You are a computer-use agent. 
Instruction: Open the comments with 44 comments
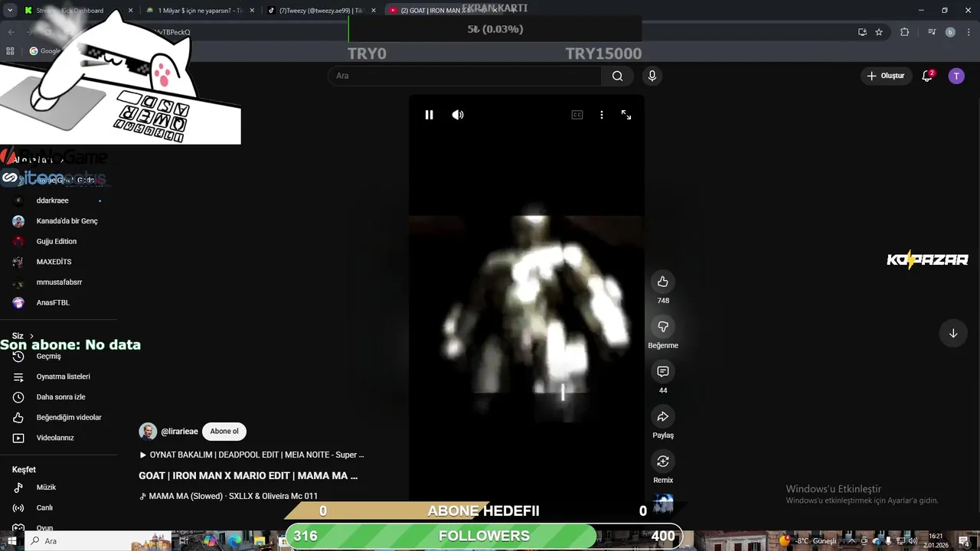point(663,372)
